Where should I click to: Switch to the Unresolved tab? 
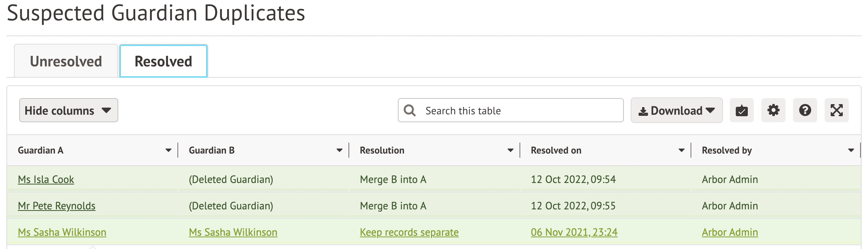pos(66,61)
